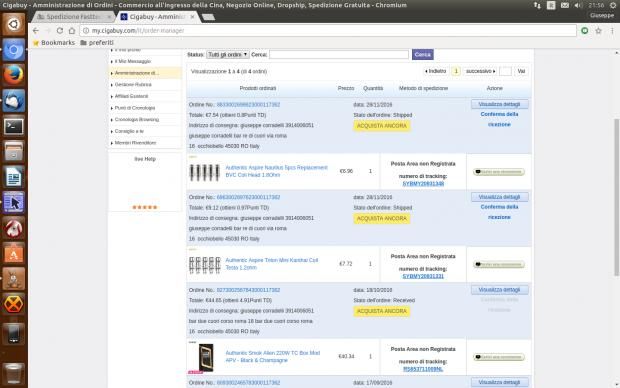Open the Trash in the launcher

[13, 373]
